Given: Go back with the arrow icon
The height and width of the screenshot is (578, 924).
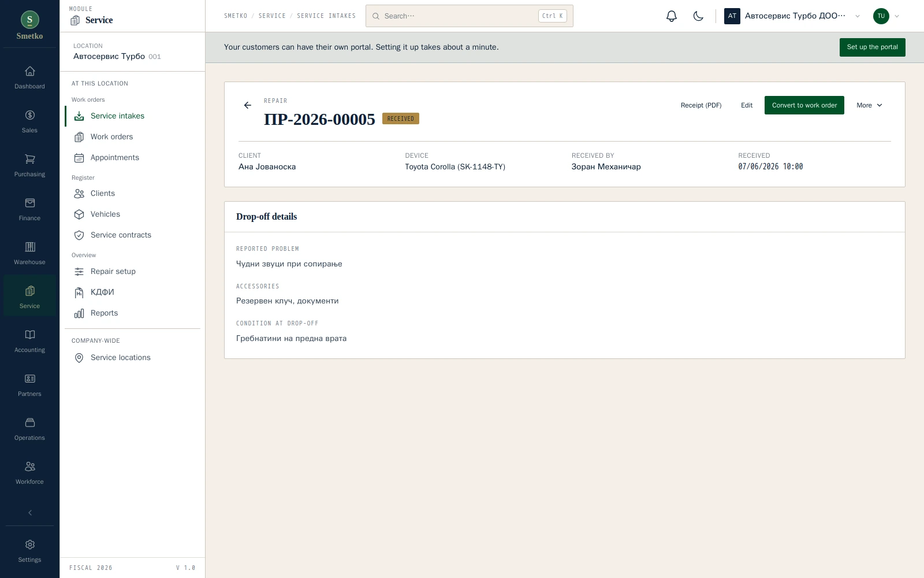Looking at the screenshot, I should [x=248, y=105].
